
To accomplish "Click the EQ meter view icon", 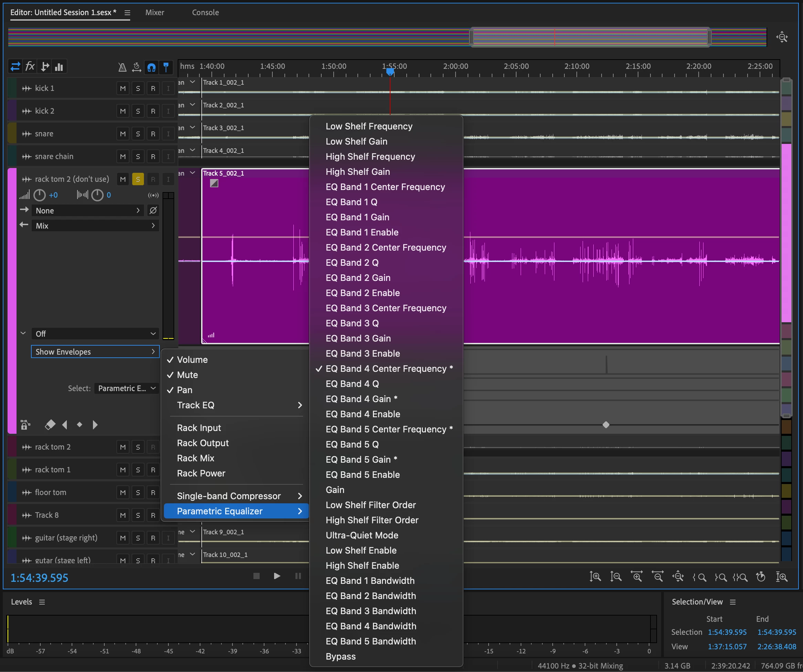I will coord(59,67).
